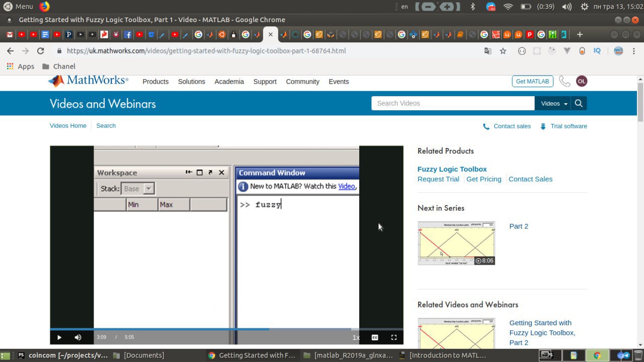Close the active MathWorks tab
Viewport: 644px width, 362px height.
(x=270, y=34)
